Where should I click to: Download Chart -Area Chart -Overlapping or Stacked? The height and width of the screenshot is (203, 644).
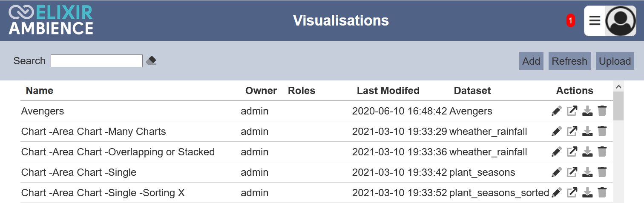point(587,152)
